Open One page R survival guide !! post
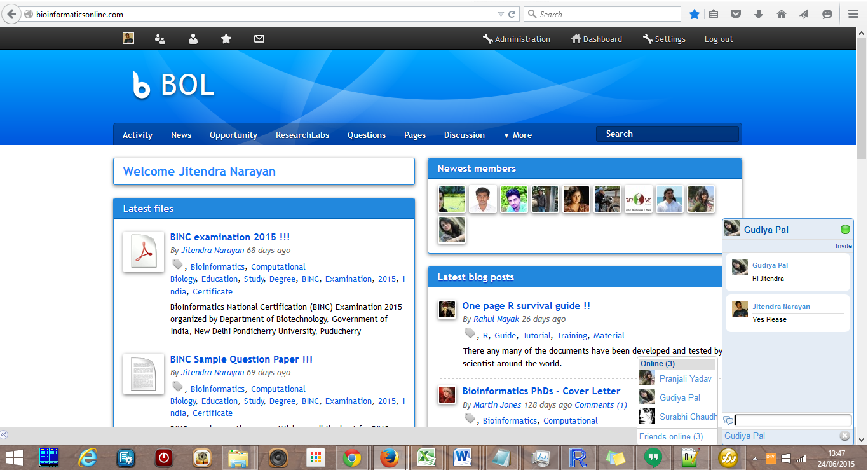The image size is (868, 470). point(526,306)
